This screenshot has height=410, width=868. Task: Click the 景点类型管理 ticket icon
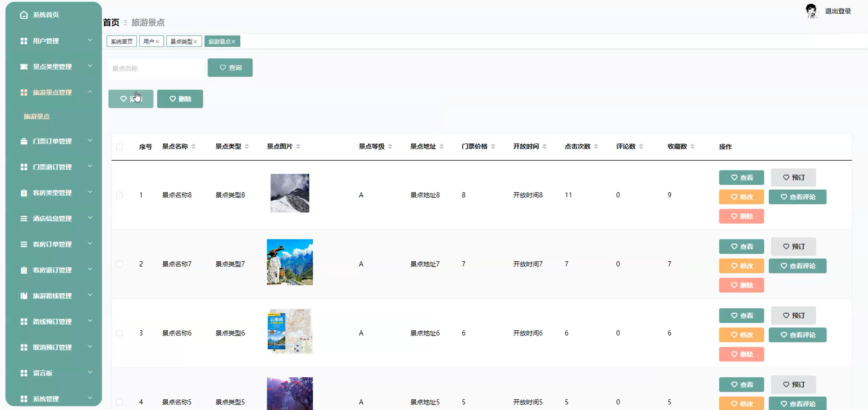tap(24, 67)
